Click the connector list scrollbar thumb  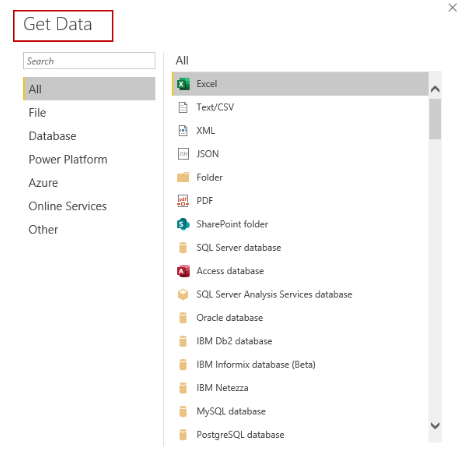[x=435, y=119]
